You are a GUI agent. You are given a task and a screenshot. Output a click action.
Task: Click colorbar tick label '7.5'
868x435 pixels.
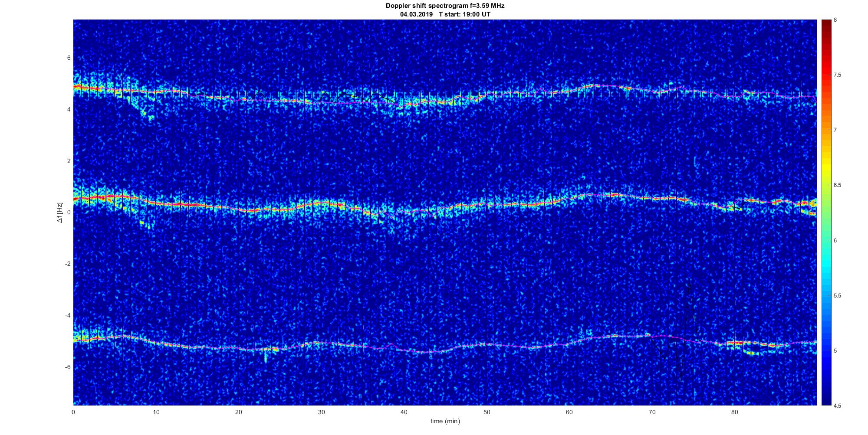click(x=837, y=75)
